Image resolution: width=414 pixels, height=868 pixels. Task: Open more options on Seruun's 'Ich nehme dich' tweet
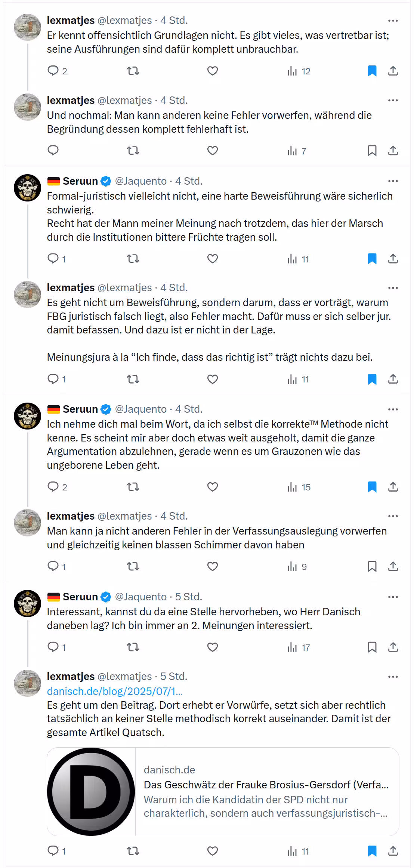click(393, 409)
